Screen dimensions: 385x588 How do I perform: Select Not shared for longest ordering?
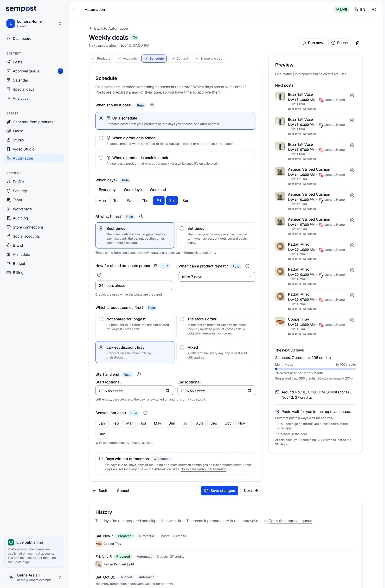[135, 326]
